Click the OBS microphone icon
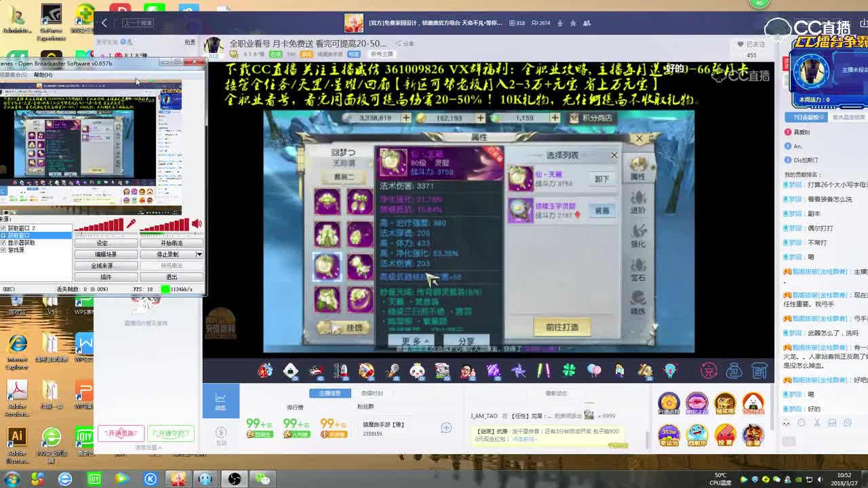Viewport: 868px width, 488px height. (x=131, y=224)
